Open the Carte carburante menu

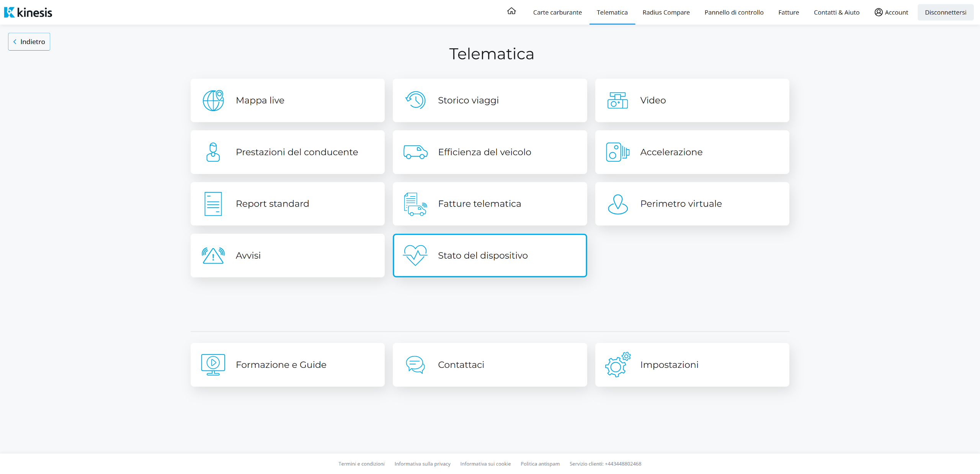(557, 12)
